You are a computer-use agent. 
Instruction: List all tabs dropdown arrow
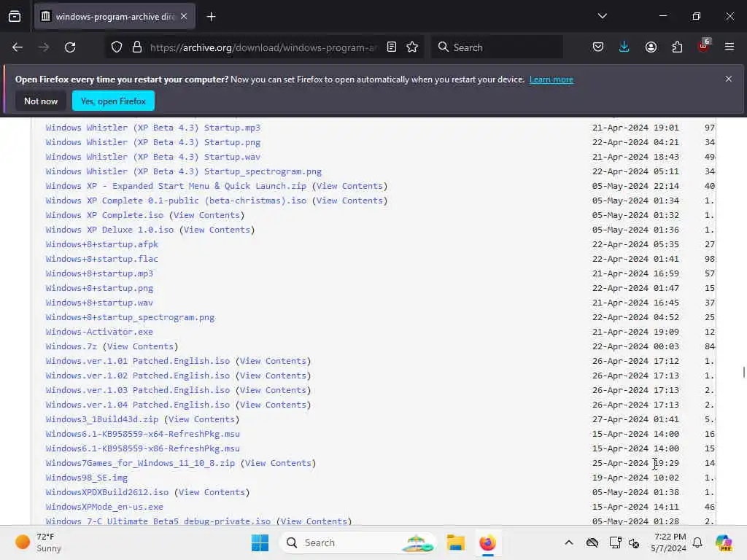click(x=602, y=16)
